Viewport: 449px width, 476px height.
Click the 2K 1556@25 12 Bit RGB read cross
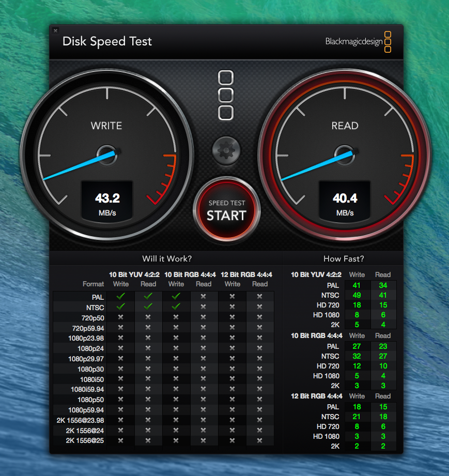pos(259,440)
